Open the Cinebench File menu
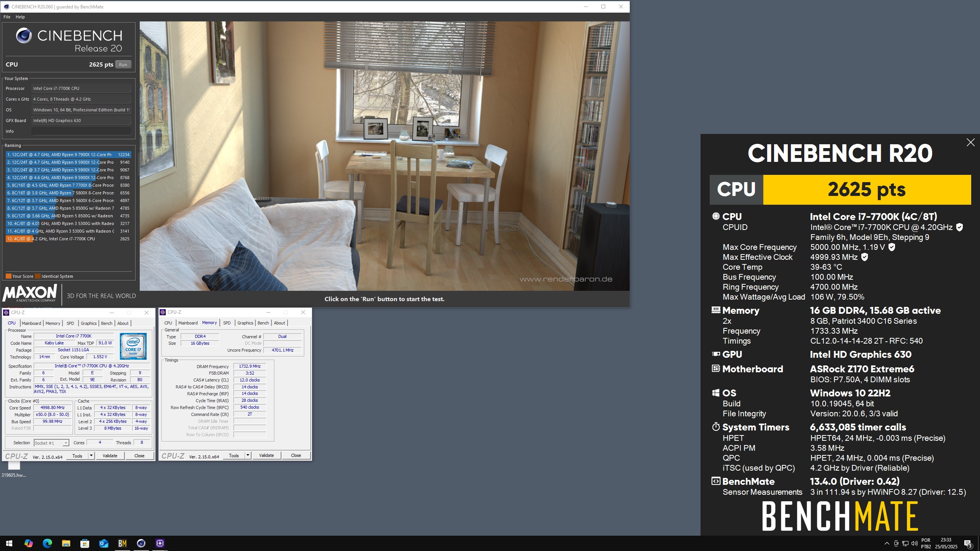Viewport: 980px width, 551px height. pyautogui.click(x=7, y=17)
